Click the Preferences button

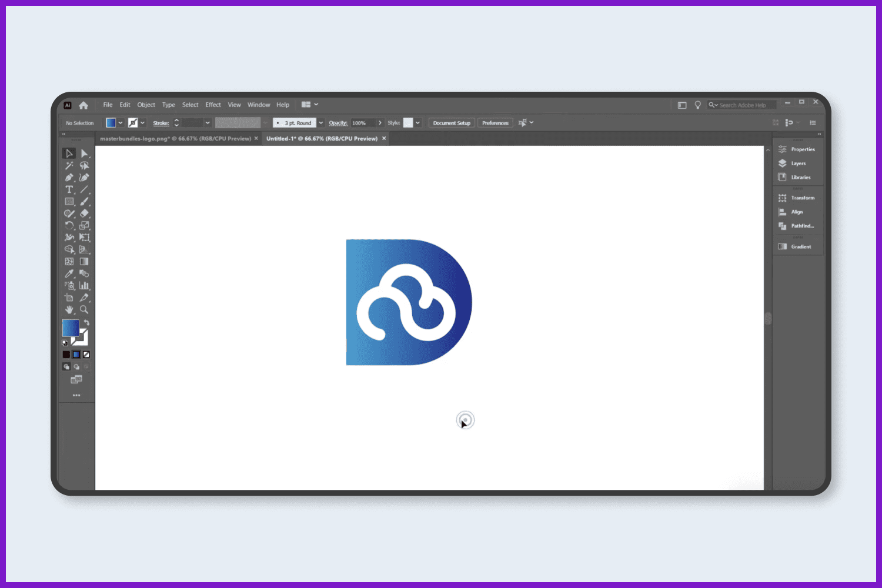[x=495, y=123]
